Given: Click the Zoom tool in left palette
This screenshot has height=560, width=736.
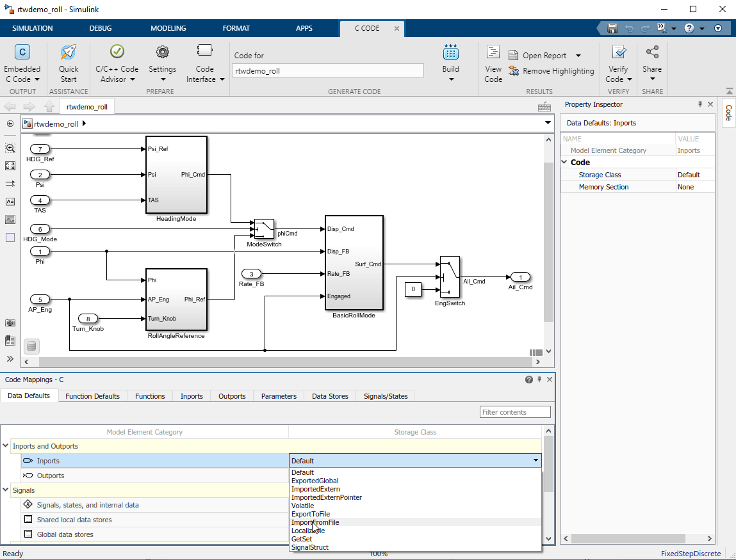Looking at the screenshot, I should point(10,148).
